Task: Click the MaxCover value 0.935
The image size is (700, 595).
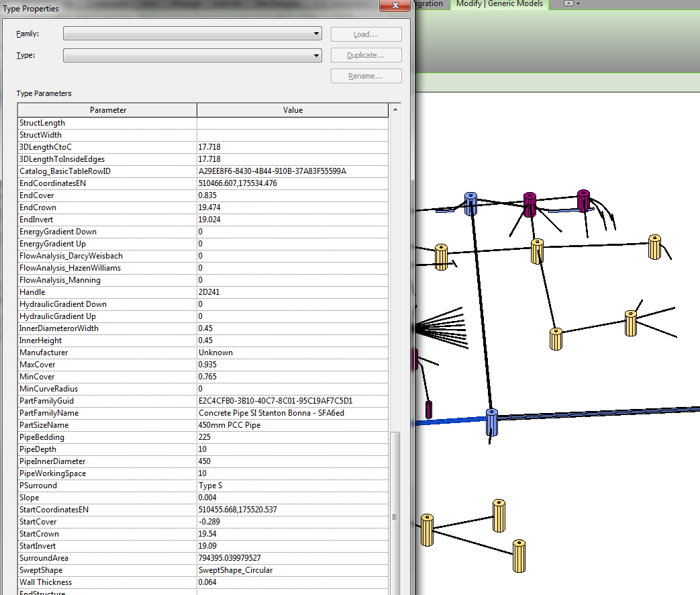Action: pos(207,364)
